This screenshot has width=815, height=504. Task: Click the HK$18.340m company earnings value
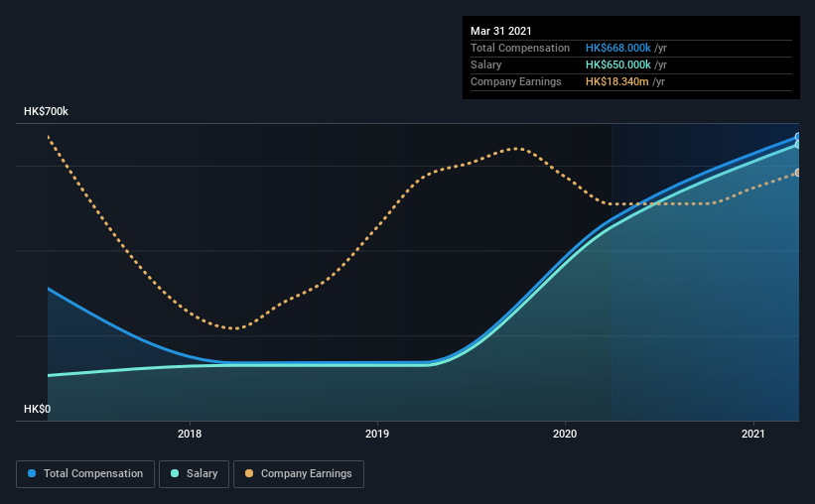point(617,81)
